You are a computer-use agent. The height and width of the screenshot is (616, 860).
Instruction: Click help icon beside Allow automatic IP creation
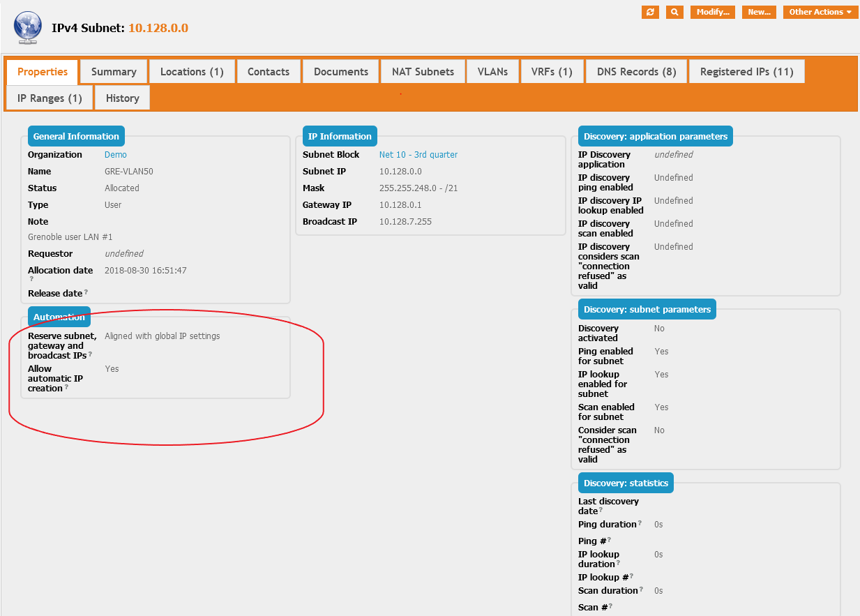(66, 387)
